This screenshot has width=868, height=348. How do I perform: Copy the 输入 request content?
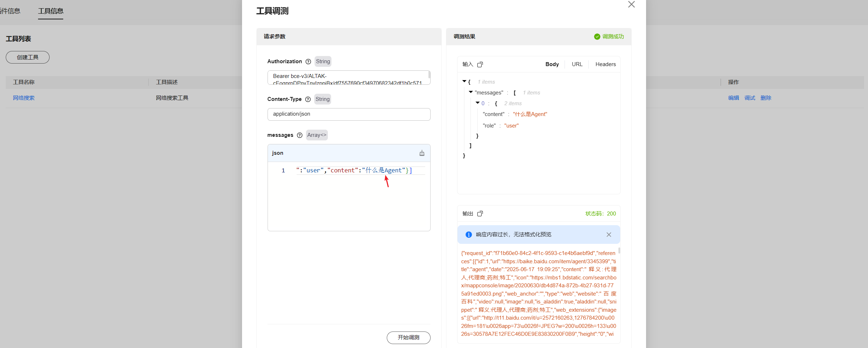point(480,64)
